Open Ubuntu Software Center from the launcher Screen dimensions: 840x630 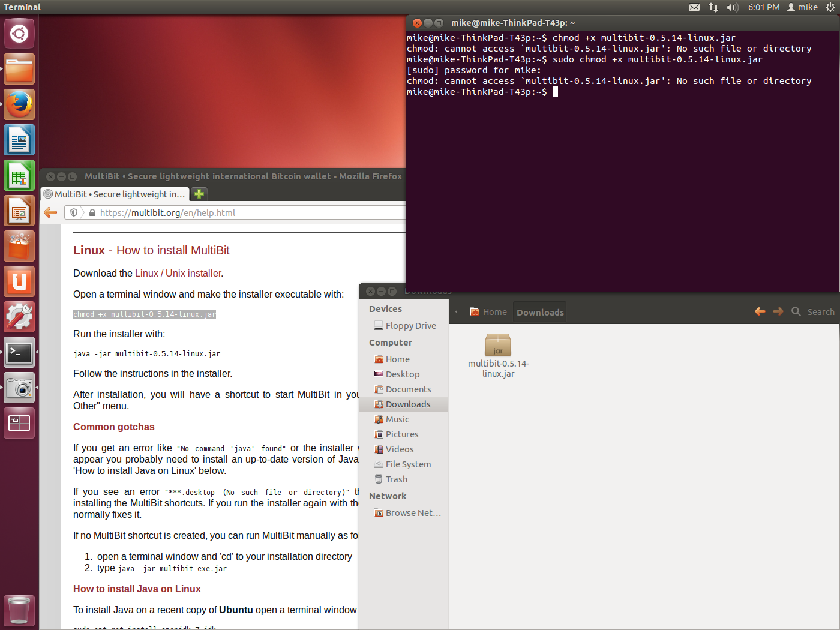point(19,246)
